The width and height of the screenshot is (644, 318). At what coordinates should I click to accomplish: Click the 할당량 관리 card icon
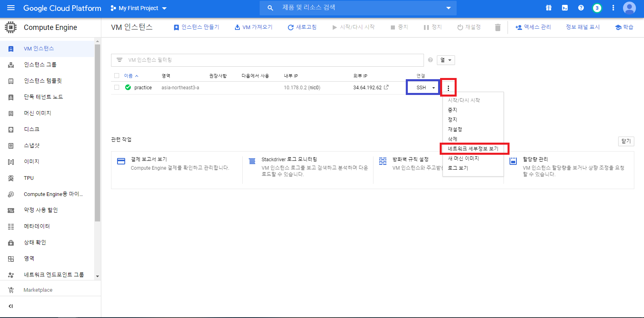[513, 161]
